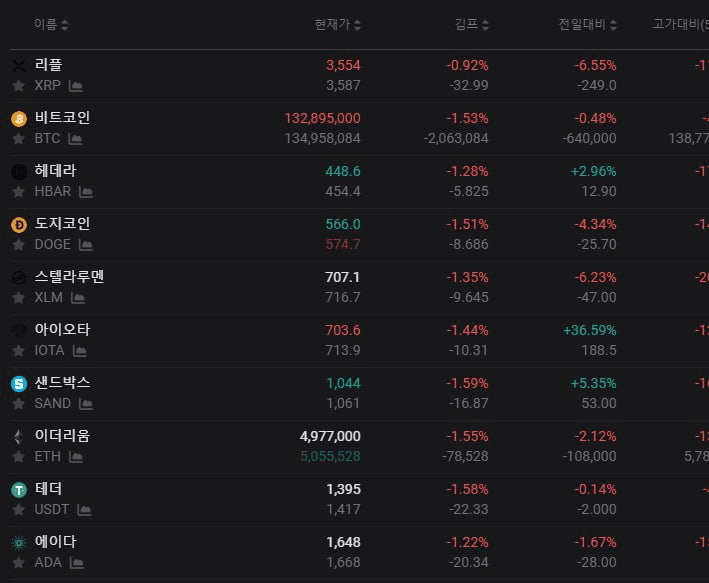The height and width of the screenshot is (583, 709).
Task: Select Bitcoin price 132,895,000
Action: [x=322, y=118]
